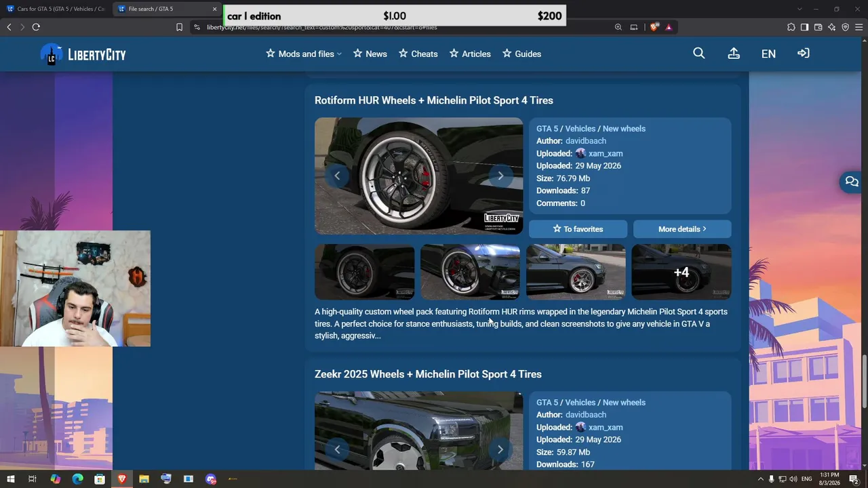Click the Brave Rewards triangle icon
Image resolution: width=868 pixels, height=488 pixels.
point(669,27)
